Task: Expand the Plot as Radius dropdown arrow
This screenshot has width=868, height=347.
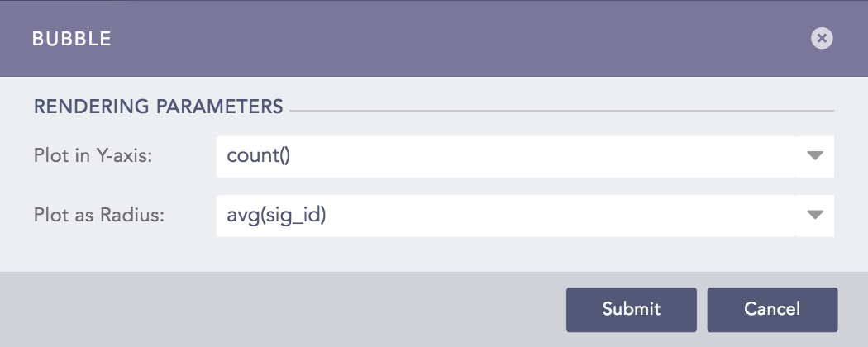Action: pos(814,216)
